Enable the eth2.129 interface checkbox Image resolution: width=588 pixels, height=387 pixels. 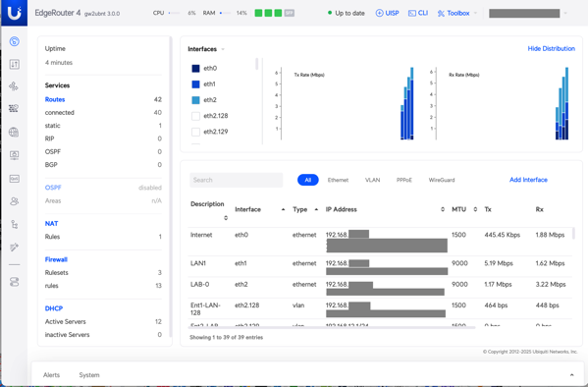(195, 132)
